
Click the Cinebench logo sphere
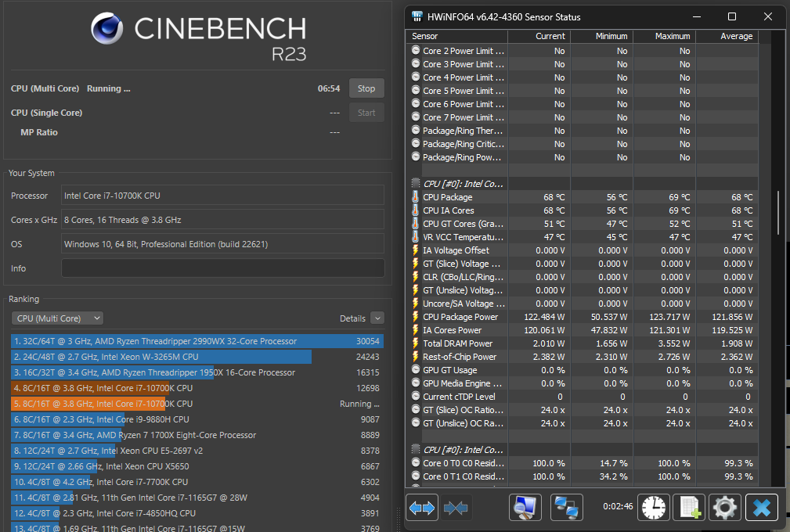coord(106,29)
